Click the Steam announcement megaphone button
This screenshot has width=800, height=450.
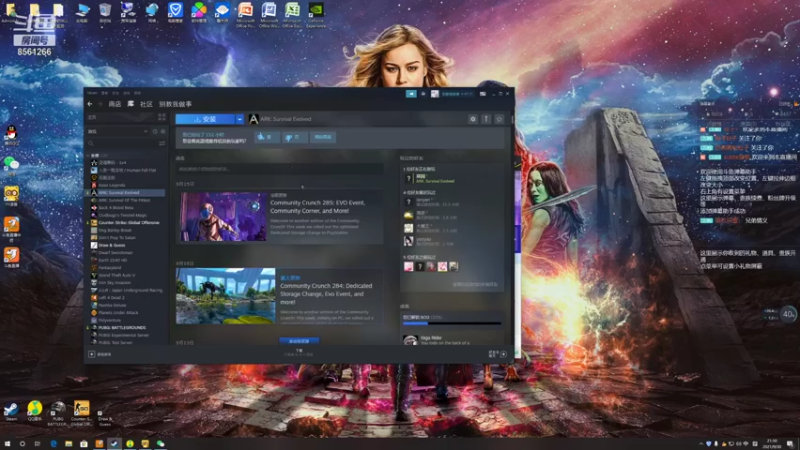411,94
